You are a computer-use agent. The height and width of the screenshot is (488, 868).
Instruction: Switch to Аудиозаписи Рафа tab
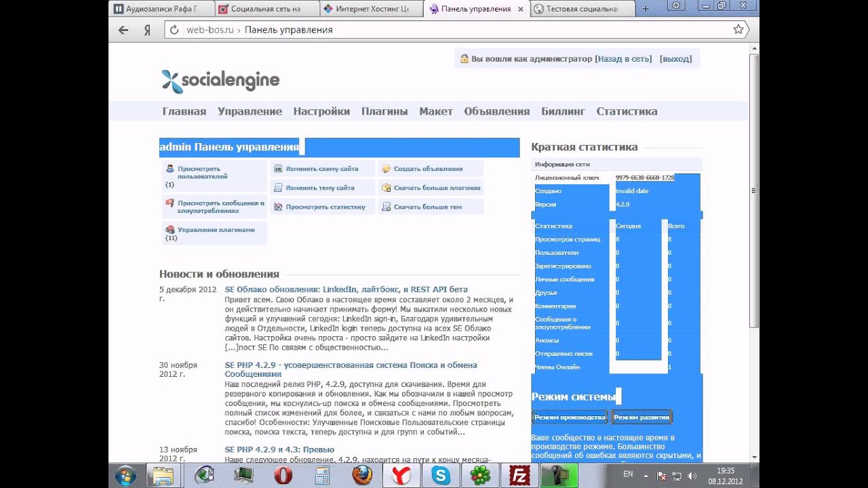(x=161, y=9)
